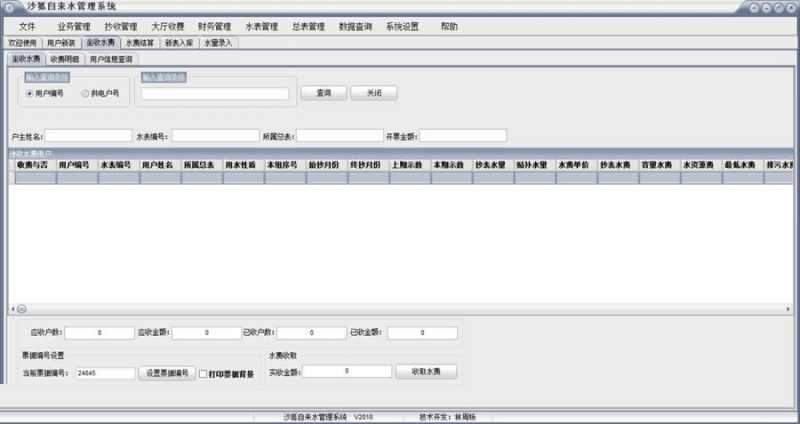Click the 关闭 button
This screenshot has width=800, height=424.
(373, 93)
